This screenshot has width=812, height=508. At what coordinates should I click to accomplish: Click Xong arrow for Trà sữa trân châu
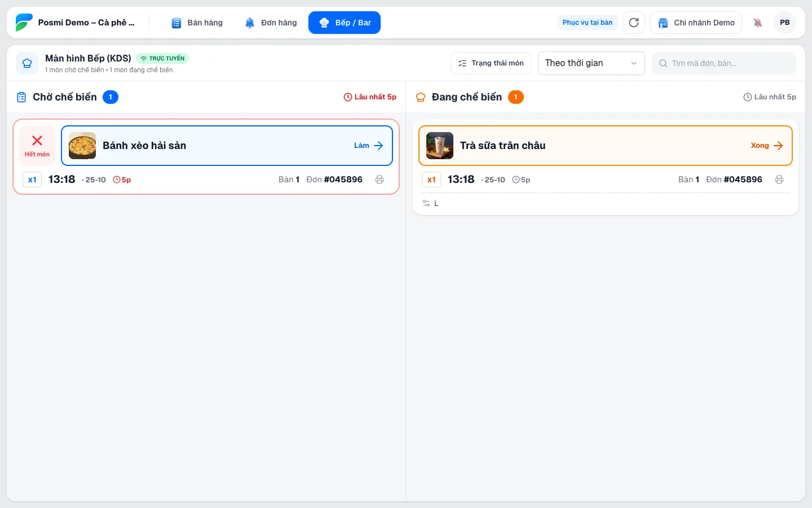(767, 146)
